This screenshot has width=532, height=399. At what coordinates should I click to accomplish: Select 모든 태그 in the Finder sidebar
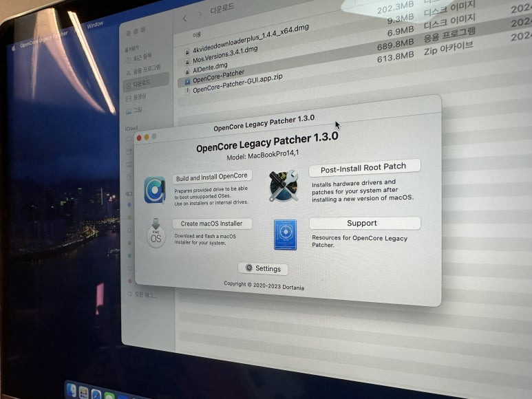146,295
